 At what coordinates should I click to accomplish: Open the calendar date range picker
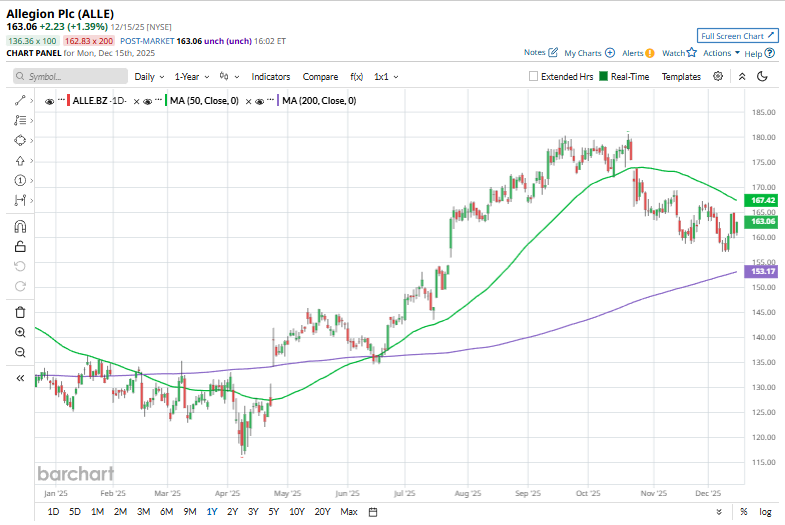(373, 512)
